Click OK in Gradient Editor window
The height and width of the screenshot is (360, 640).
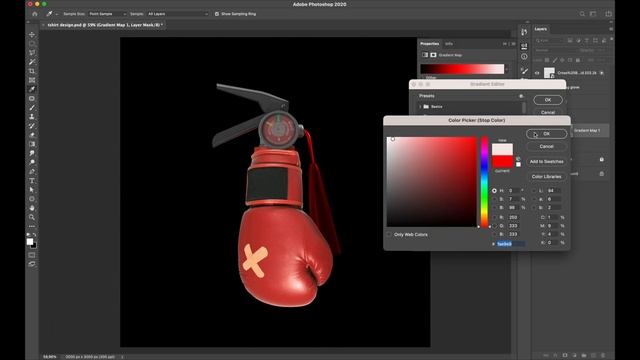pos(548,100)
